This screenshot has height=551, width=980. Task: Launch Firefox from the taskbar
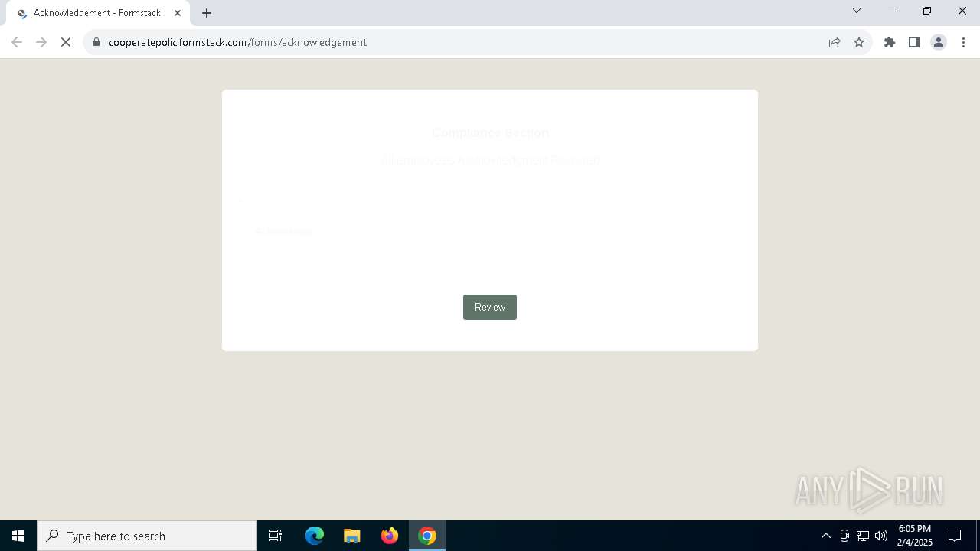point(390,536)
